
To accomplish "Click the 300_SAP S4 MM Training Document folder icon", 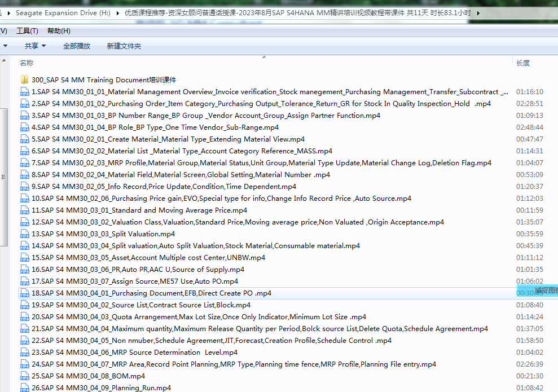I will tap(24, 80).
